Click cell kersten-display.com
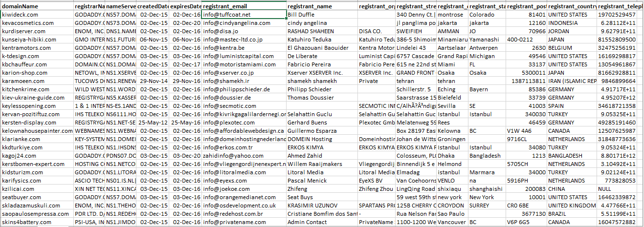The height and width of the screenshot is (227, 644). click(x=37, y=123)
